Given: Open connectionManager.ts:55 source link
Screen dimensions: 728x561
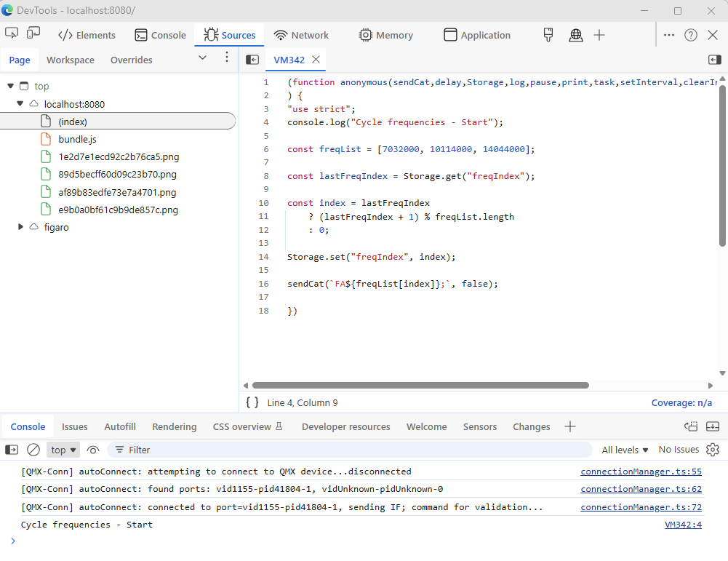Looking at the screenshot, I should 641,472.
